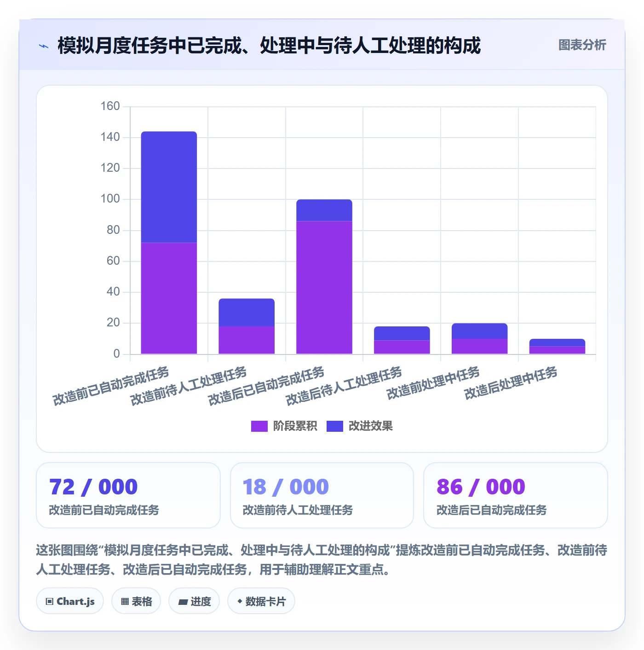Screen dimensions: 644x650
Task: Click card caption 改造前待人工处理任务
Action: pos(298,510)
